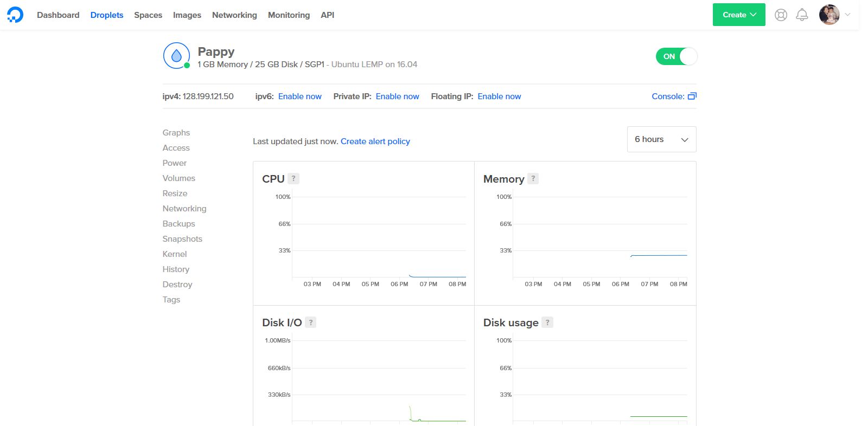Go to Dashboard in top navigation

pyautogui.click(x=58, y=15)
